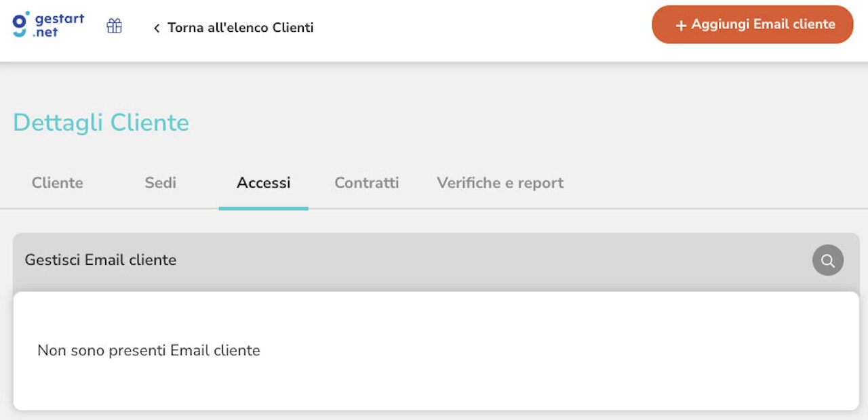Select the Contratti tab
The width and height of the screenshot is (868, 420).
pyautogui.click(x=366, y=182)
